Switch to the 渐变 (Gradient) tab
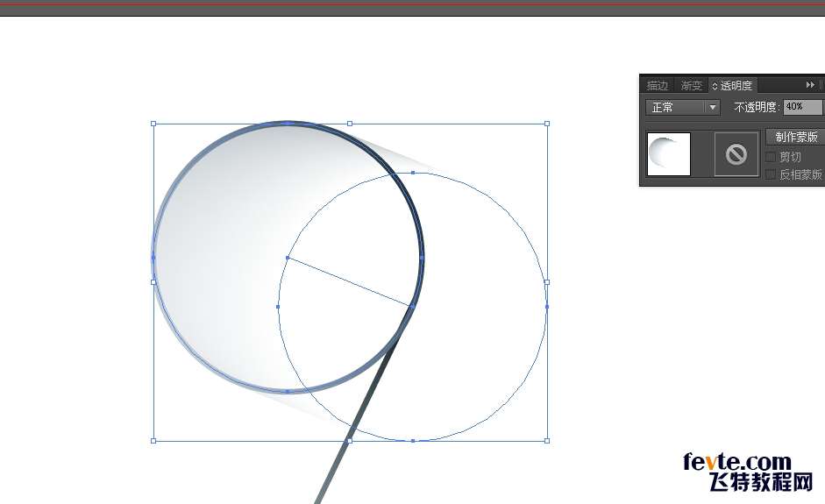The image size is (825, 504). (x=692, y=85)
